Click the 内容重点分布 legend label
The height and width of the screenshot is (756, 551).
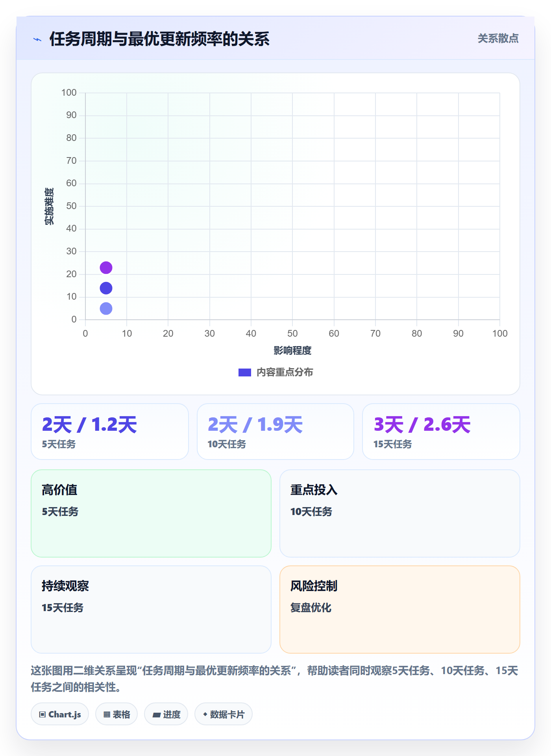[x=285, y=372]
